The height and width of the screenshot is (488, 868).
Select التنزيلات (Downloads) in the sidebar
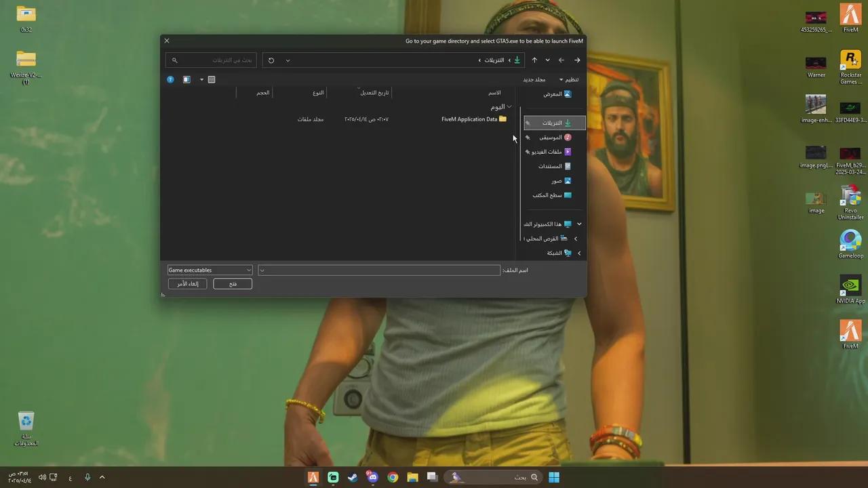[552, 123]
